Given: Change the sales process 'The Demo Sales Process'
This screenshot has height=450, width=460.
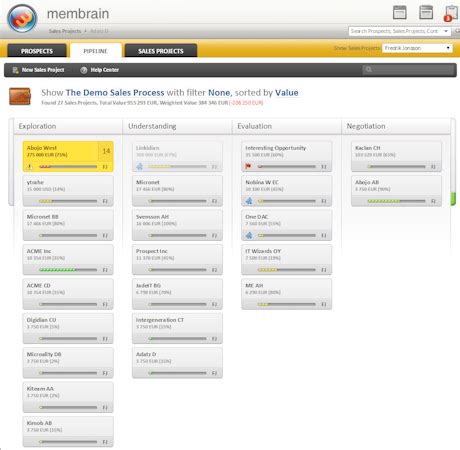Looking at the screenshot, I should click(115, 92).
